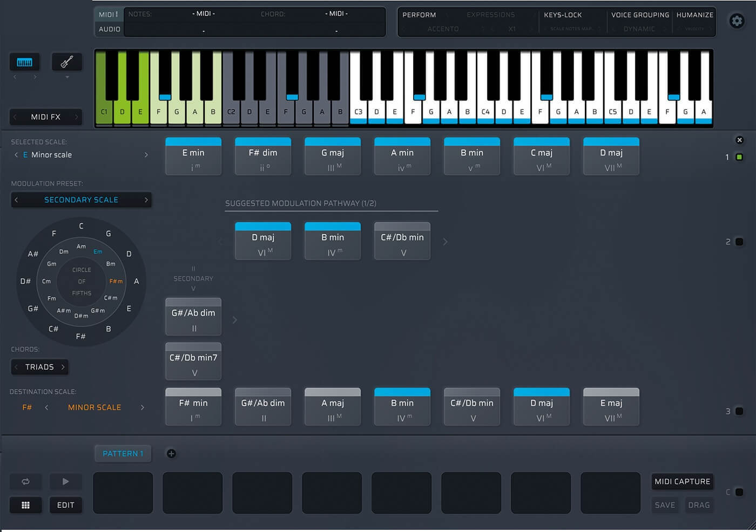Click the X icon above row 1

pyautogui.click(x=739, y=140)
